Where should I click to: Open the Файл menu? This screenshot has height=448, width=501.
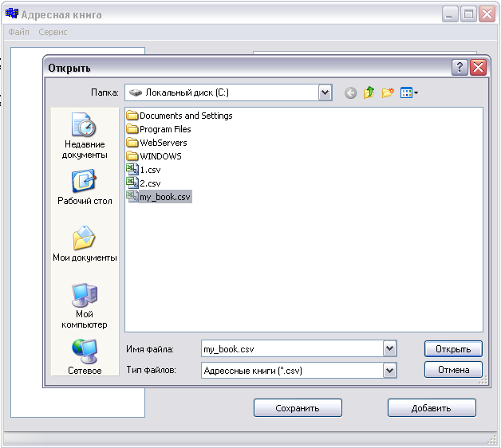[18, 32]
